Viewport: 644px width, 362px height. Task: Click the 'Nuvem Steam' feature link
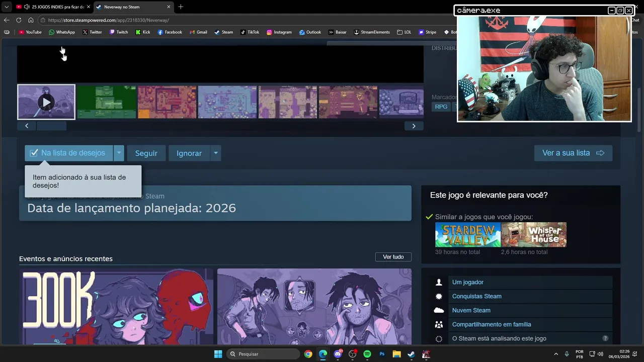471,310
